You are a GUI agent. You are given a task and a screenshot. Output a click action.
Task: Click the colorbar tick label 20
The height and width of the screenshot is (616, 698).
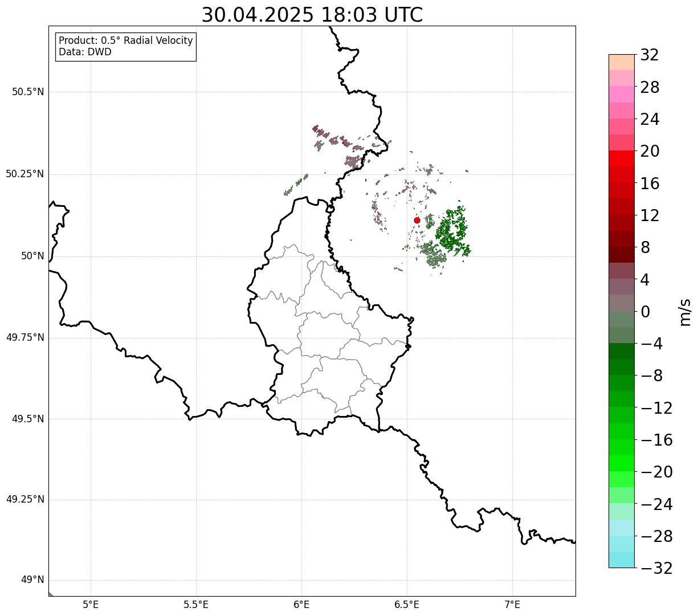(650, 152)
